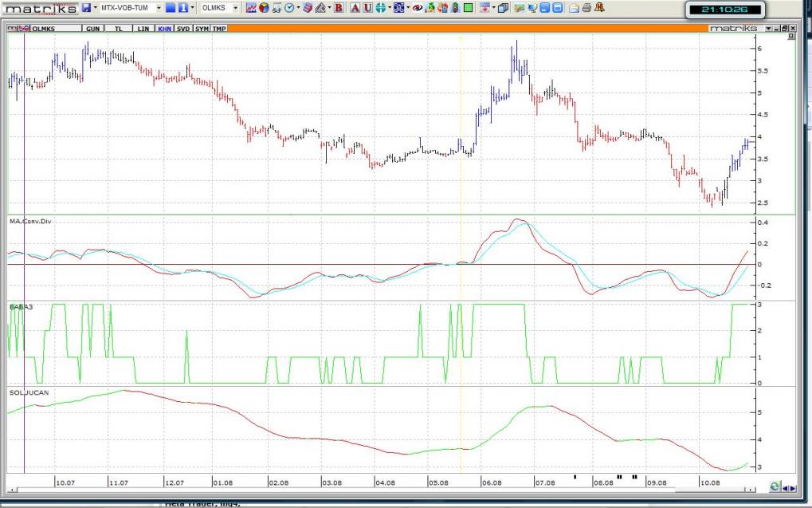This screenshot has height=508, width=812.
Task: Click the blue save diskette icon
Action: click(x=86, y=8)
